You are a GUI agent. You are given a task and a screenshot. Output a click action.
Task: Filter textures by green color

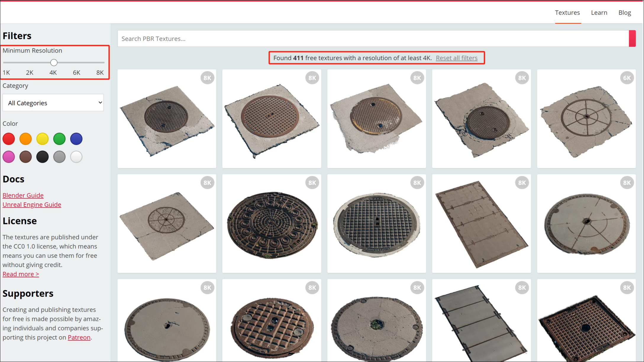(x=59, y=139)
